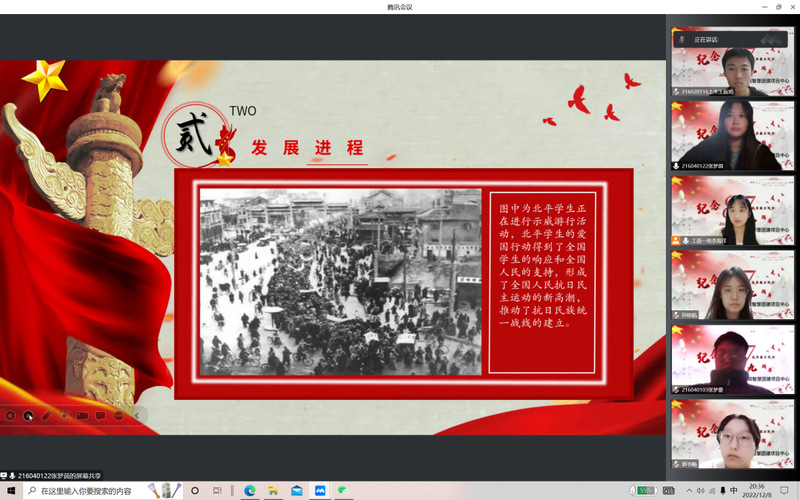Switch the 中 input language indicator
The height and width of the screenshot is (500, 800).
coord(734,490)
